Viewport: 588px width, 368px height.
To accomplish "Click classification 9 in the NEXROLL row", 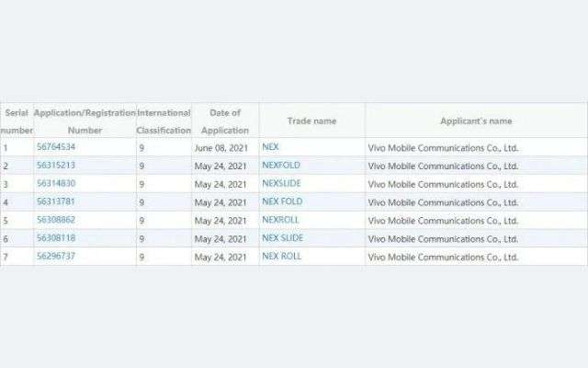I will [141, 221].
